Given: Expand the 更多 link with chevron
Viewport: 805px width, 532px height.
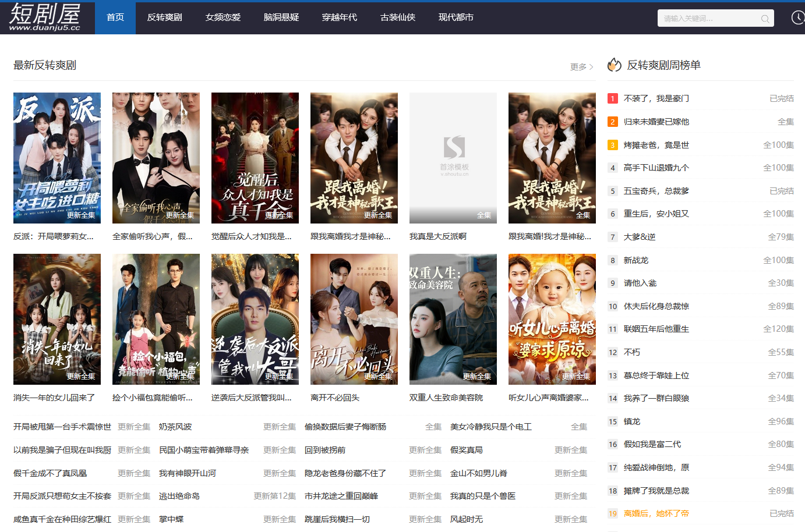Looking at the screenshot, I should (x=581, y=67).
